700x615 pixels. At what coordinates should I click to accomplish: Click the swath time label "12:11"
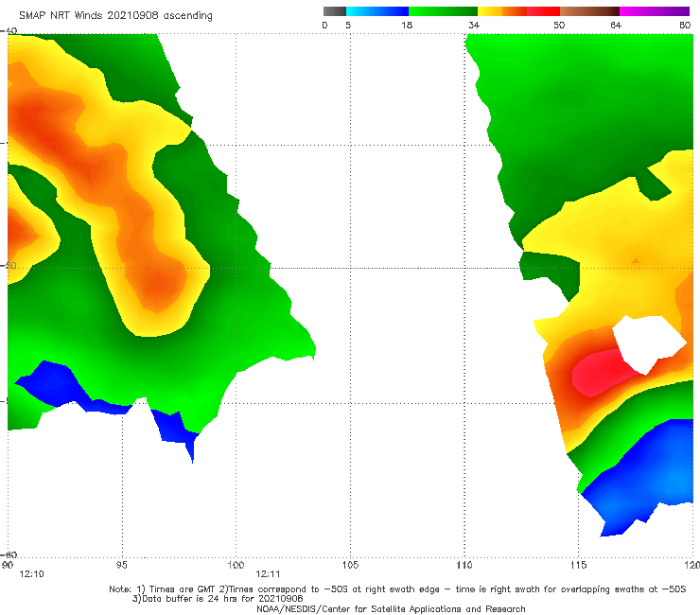coord(268,574)
